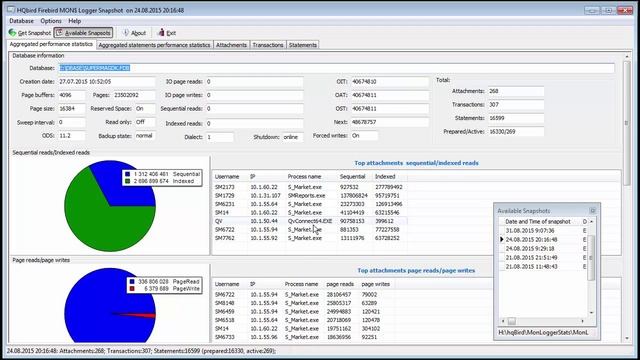Screen dimensions: 640x360
Task: Click snapshots list horizontal scrollbar right arrow
Action: (x=582, y=321)
